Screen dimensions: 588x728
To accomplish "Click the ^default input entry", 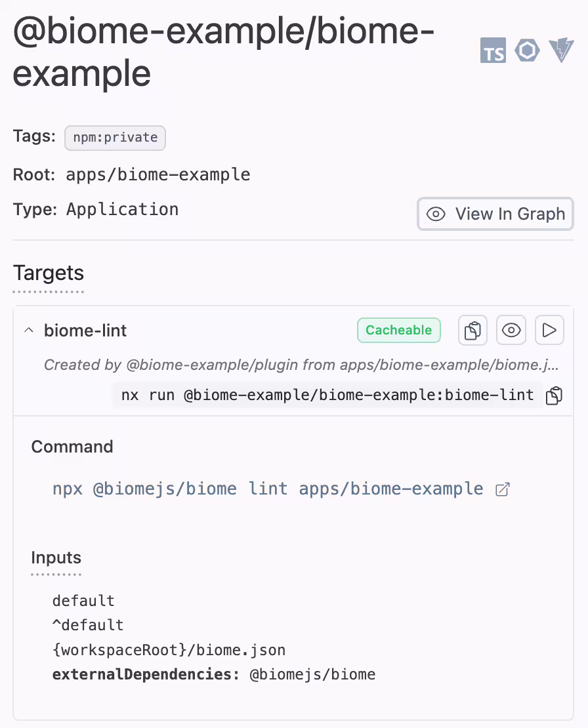I will [88, 626].
